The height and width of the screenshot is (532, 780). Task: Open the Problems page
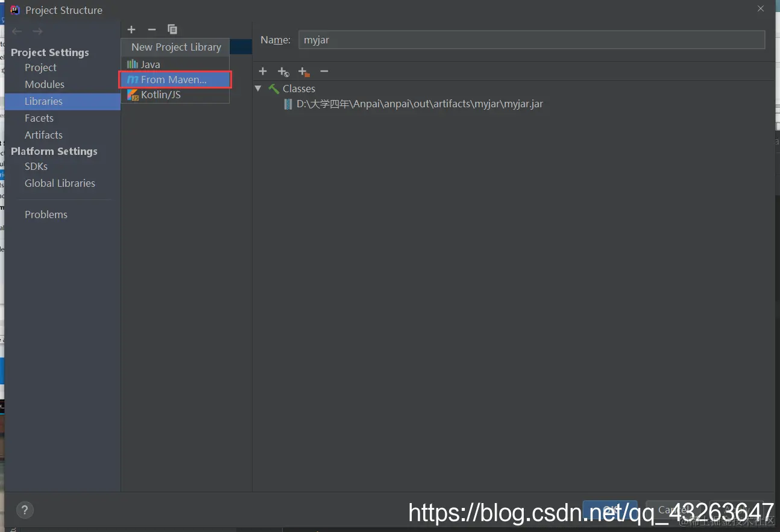[x=46, y=214]
